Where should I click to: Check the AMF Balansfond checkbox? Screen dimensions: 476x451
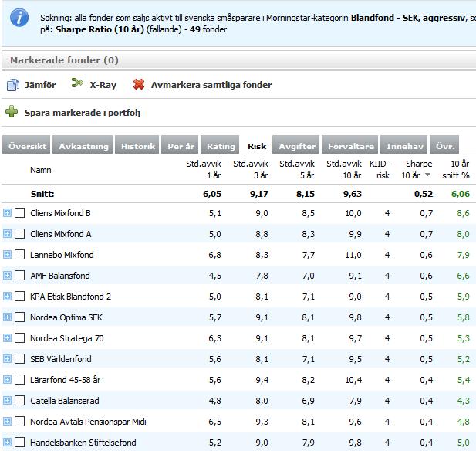click(20, 276)
